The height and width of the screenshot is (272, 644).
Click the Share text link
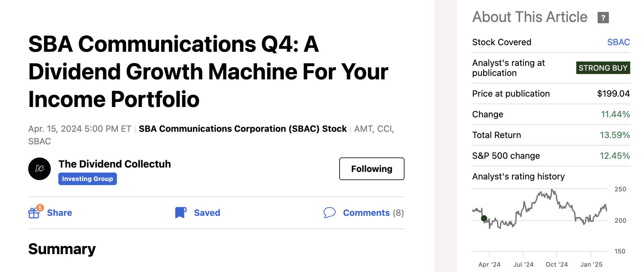[x=60, y=213]
